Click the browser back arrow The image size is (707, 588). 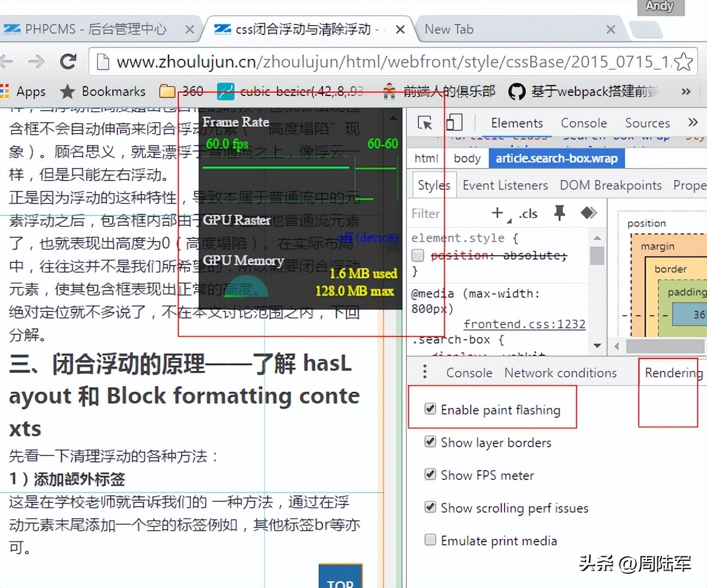click(8, 62)
